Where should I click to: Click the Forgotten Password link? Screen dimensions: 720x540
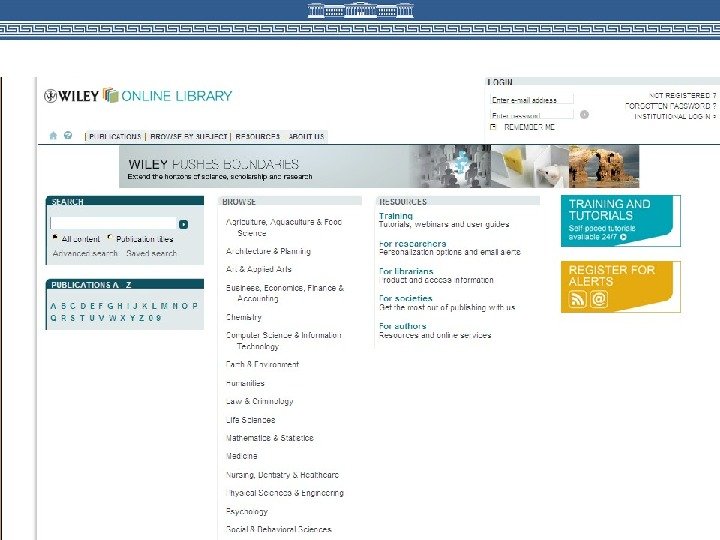pyautogui.click(x=670, y=106)
